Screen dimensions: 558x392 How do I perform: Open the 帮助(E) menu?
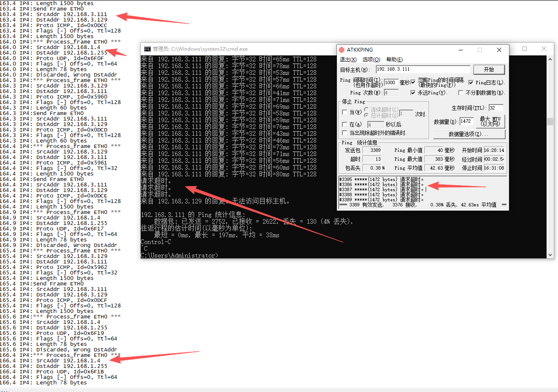pyautogui.click(x=394, y=60)
